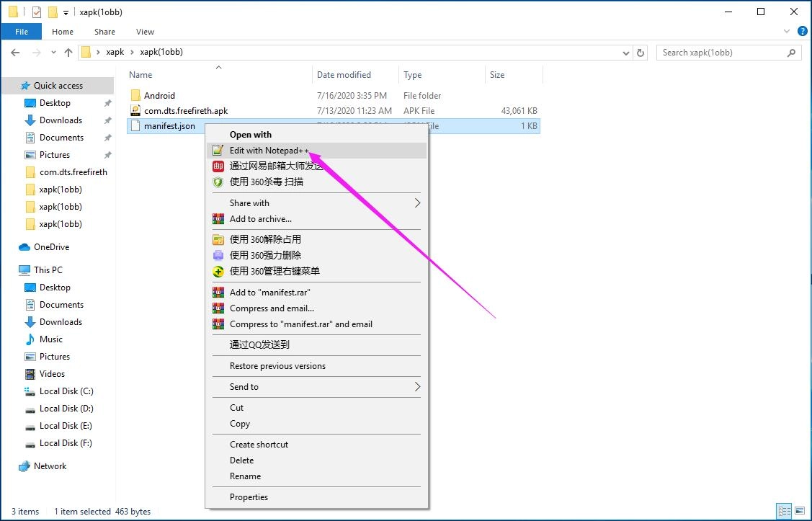
Task: Open Properties of manifest.json
Action: (x=249, y=496)
